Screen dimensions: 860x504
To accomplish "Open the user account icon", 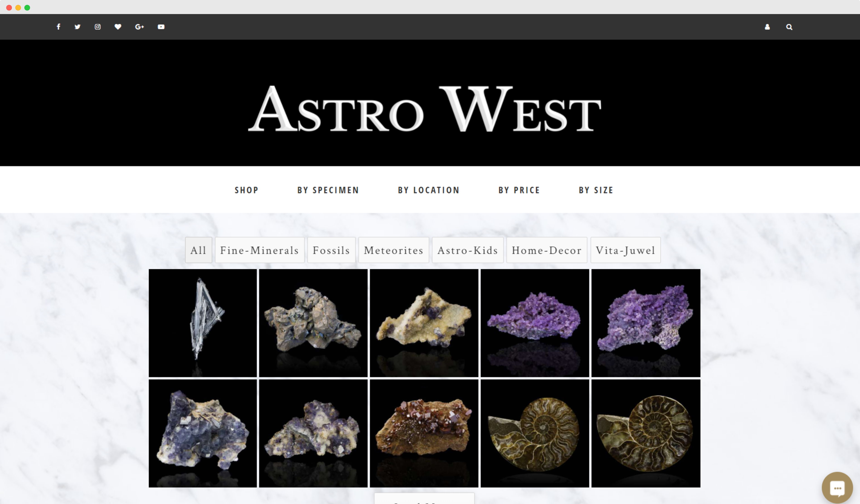I will pyautogui.click(x=767, y=27).
